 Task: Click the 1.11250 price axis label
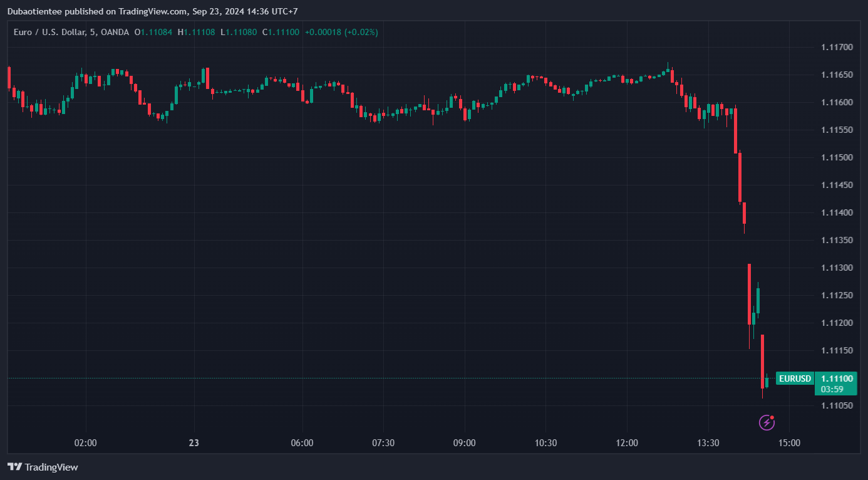[x=837, y=296]
